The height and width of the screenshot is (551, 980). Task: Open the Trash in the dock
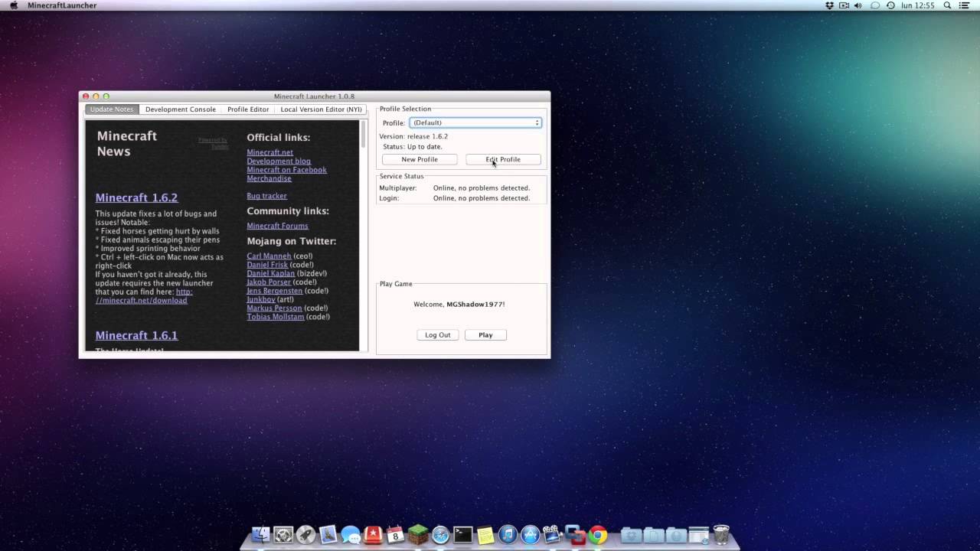point(720,534)
